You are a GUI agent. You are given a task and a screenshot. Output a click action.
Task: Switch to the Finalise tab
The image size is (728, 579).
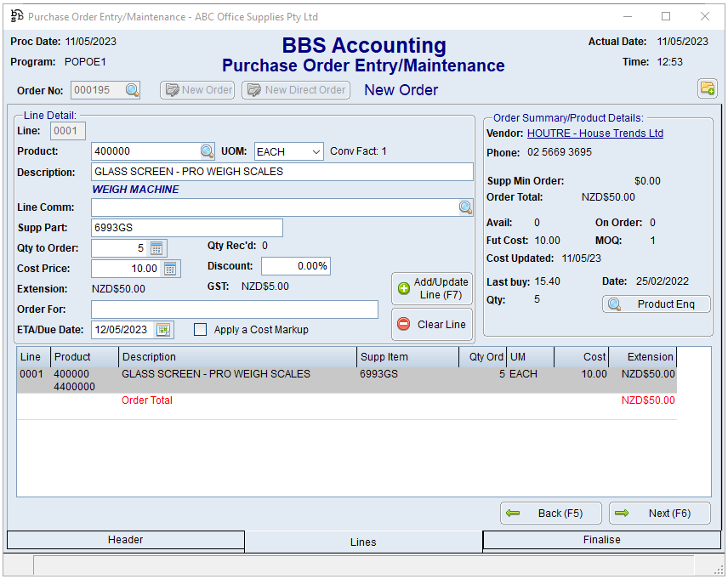pyautogui.click(x=601, y=540)
